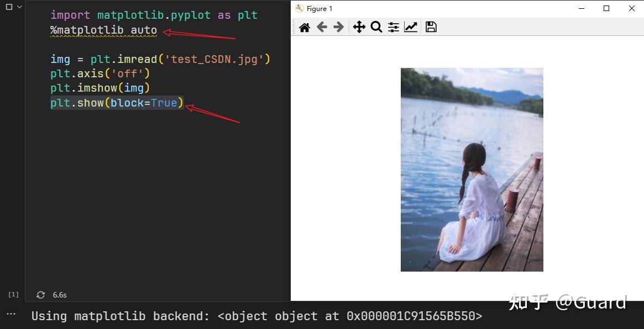Reset the plot view with the Home icon

tap(304, 26)
